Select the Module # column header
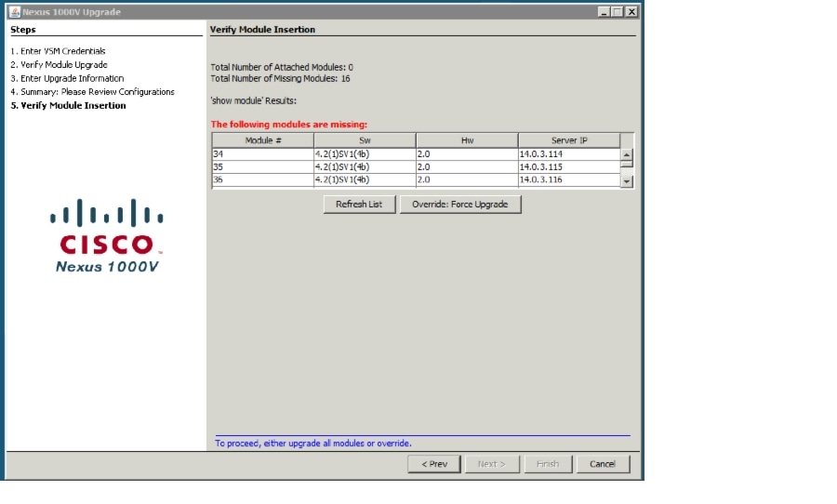The height and width of the screenshot is (504, 837). pos(262,140)
